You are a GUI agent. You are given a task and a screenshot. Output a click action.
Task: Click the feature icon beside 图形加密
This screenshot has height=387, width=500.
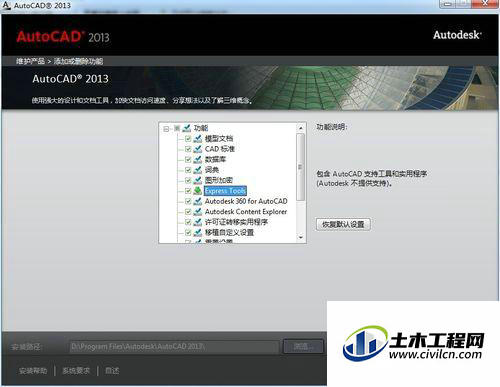point(198,180)
